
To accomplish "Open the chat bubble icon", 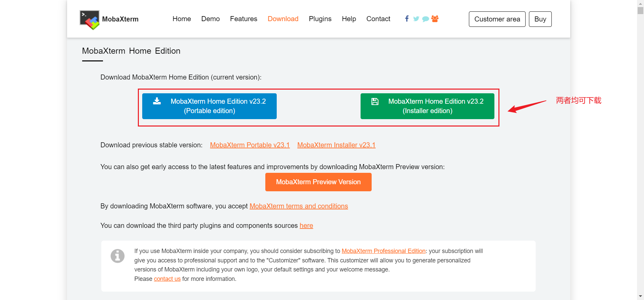I will (x=426, y=19).
